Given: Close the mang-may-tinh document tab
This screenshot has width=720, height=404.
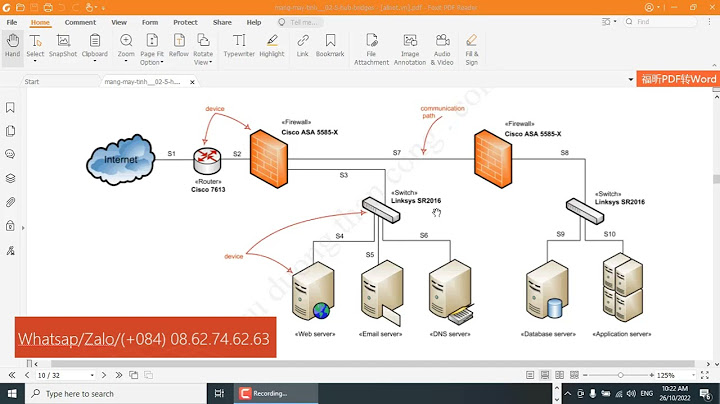Looking at the screenshot, I should [x=192, y=82].
